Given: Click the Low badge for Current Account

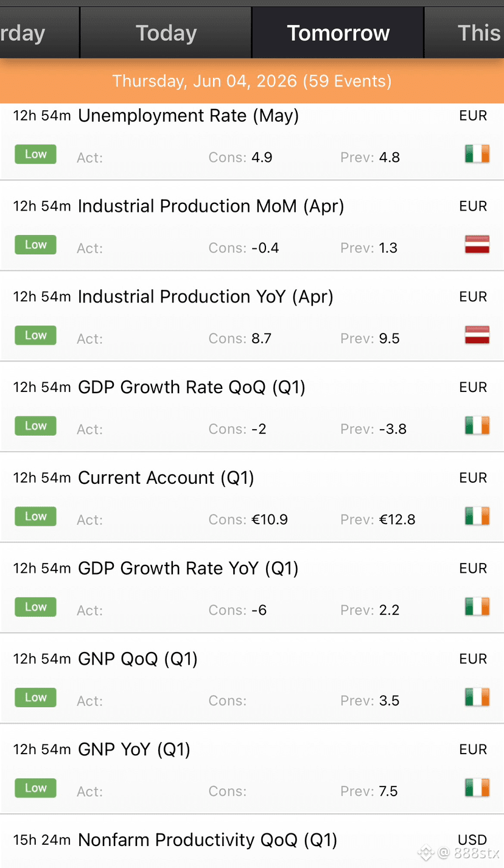Looking at the screenshot, I should (36, 517).
